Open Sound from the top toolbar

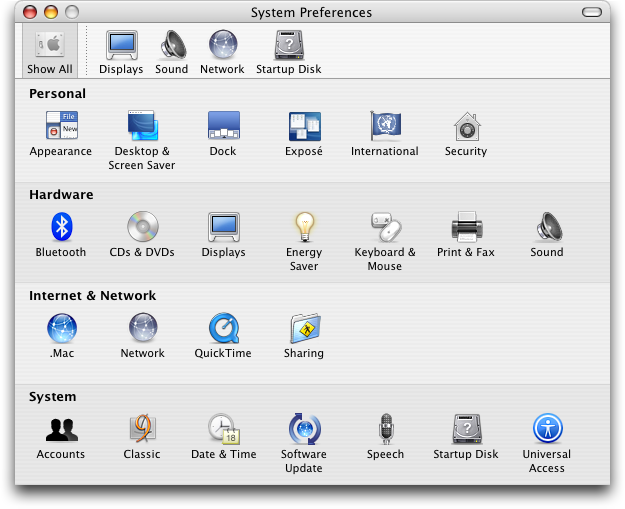point(172,52)
